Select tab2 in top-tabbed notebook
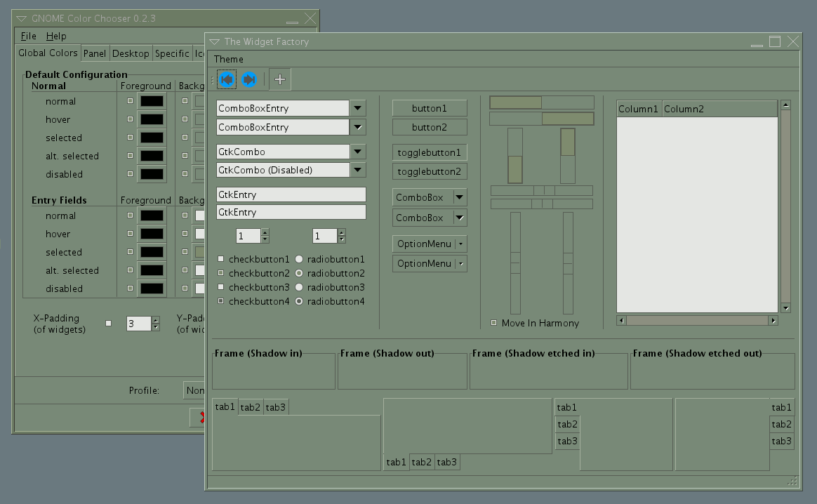Image resolution: width=817 pixels, height=504 pixels. pos(250,407)
